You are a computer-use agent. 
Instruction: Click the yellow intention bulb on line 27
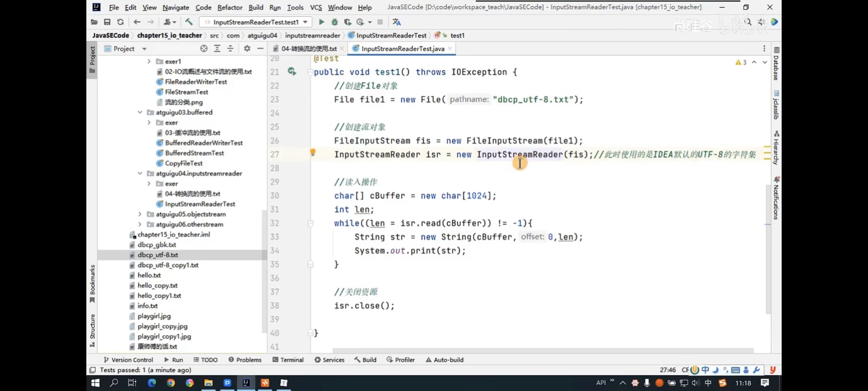pos(313,152)
